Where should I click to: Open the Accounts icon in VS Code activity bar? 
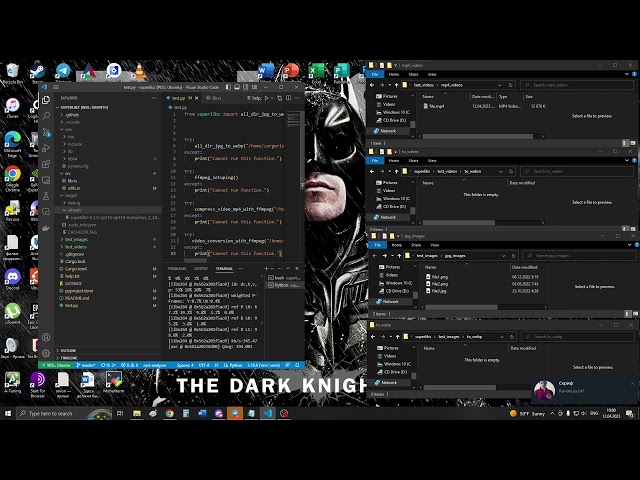click(46, 337)
